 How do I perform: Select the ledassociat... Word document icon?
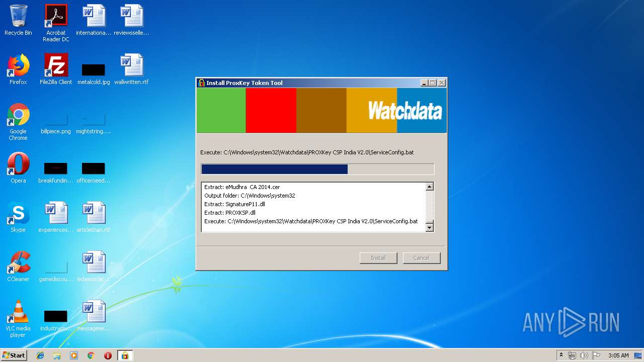click(94, 266)
